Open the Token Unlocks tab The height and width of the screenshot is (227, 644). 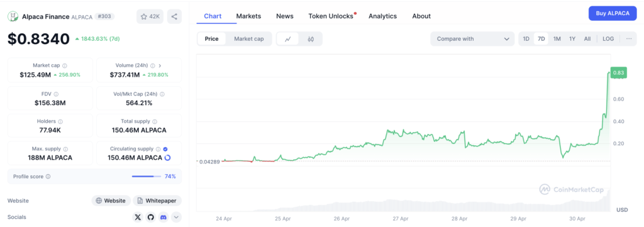tap(332, 16)
